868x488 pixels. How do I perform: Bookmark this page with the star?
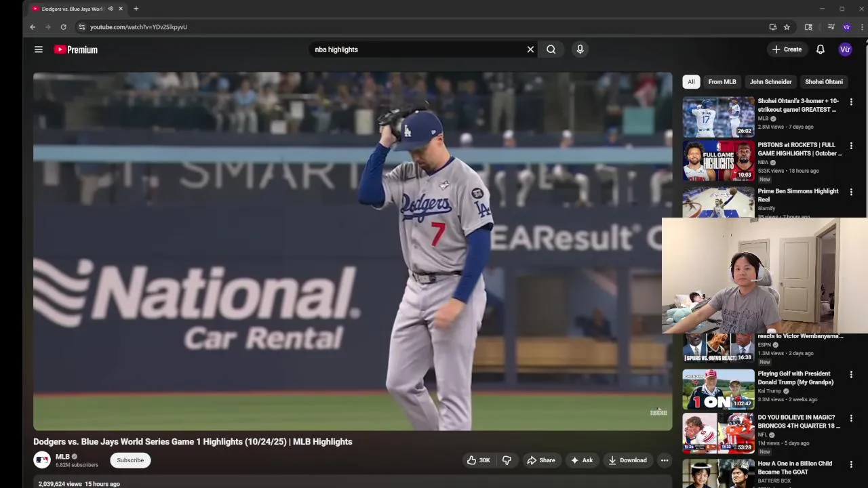(787, 27)
